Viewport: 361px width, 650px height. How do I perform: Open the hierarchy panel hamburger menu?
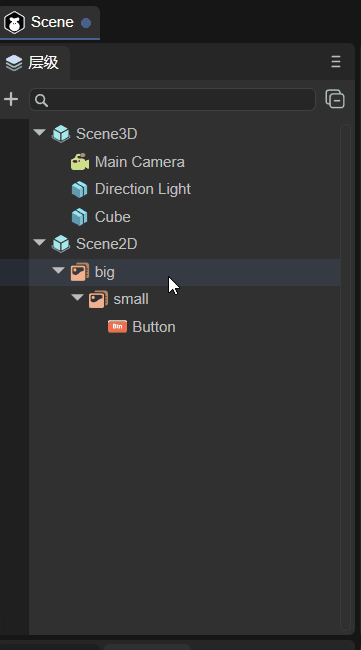(336, 62)
